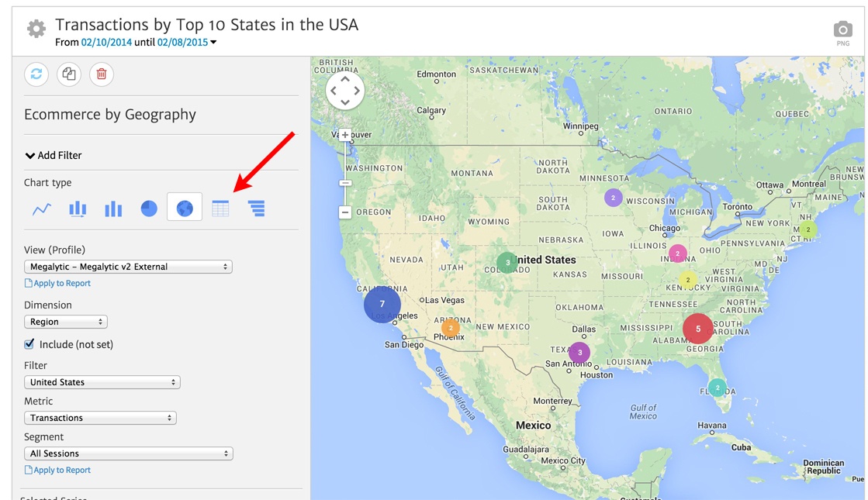
Task: Click the blue California cluster marker
Action: pyautogui.click(x=382, y=304)
